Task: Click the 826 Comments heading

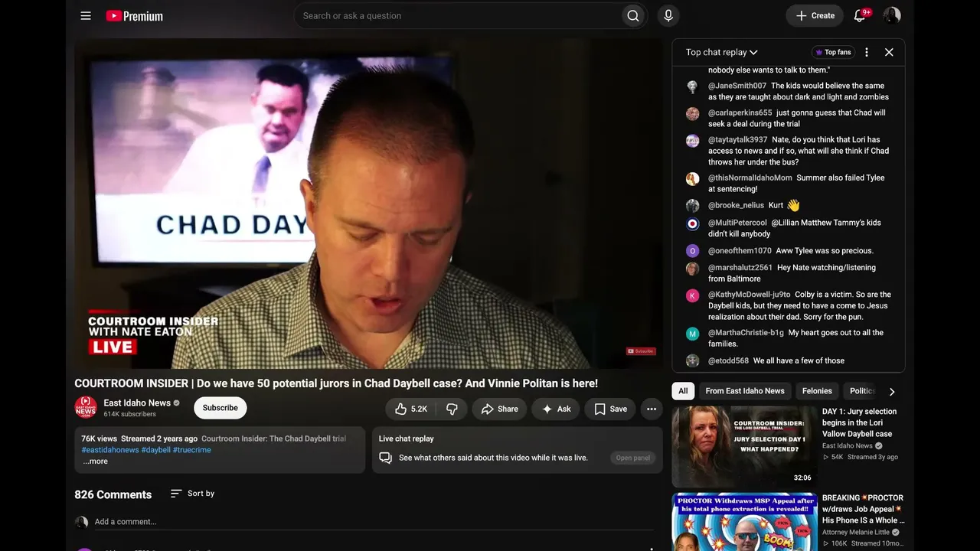Action: point(113,494)
